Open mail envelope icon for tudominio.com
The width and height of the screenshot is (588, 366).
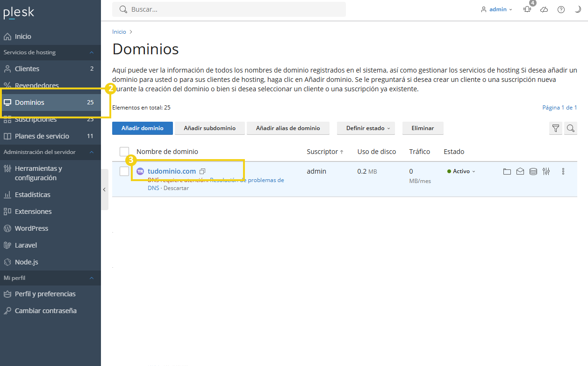tap(520, 171)
